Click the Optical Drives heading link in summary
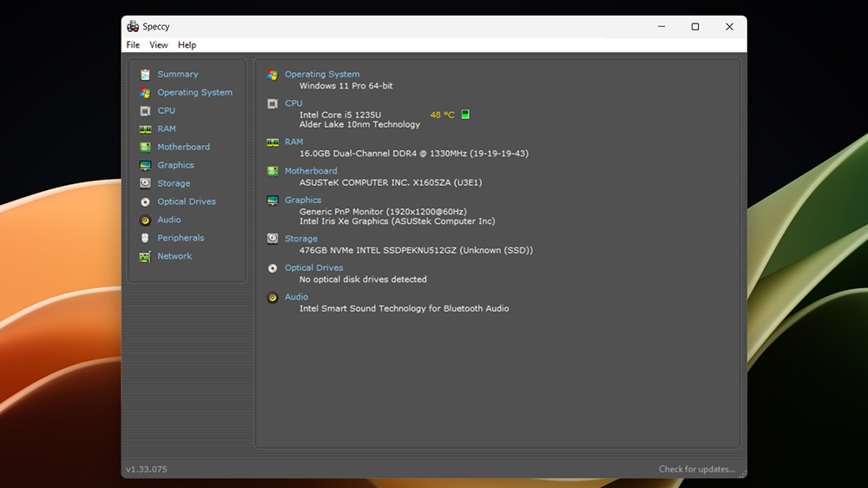Screen dimensions: 868x488 pos(314,268)
